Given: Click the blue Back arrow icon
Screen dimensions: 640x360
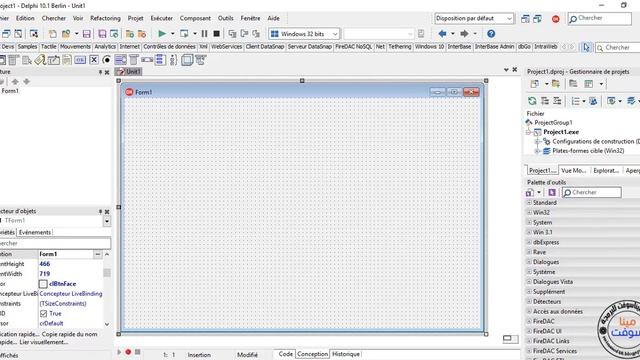Looking at the screenshot, I should 442,33.
